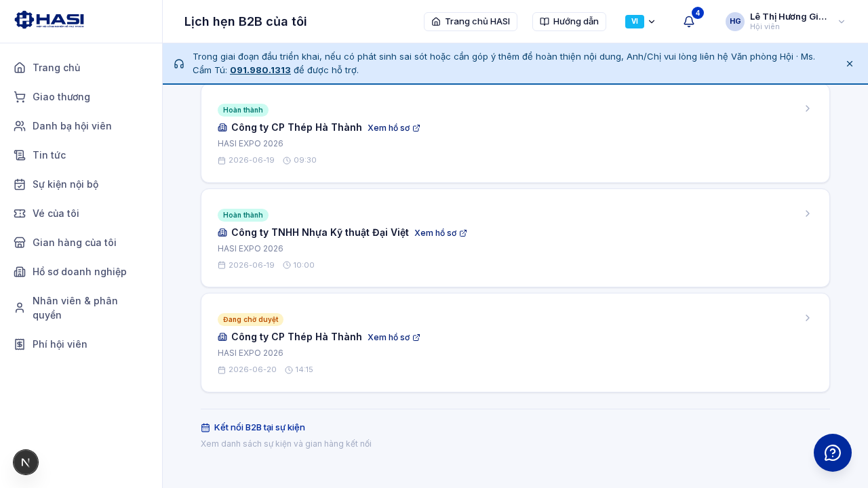Click the home icon in sidebar
This screenshot has height=488, width=868.
[20, 68]
